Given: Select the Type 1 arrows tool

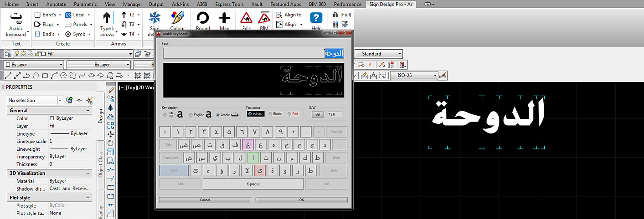Looking at the screenshot, I should point(107,24).
